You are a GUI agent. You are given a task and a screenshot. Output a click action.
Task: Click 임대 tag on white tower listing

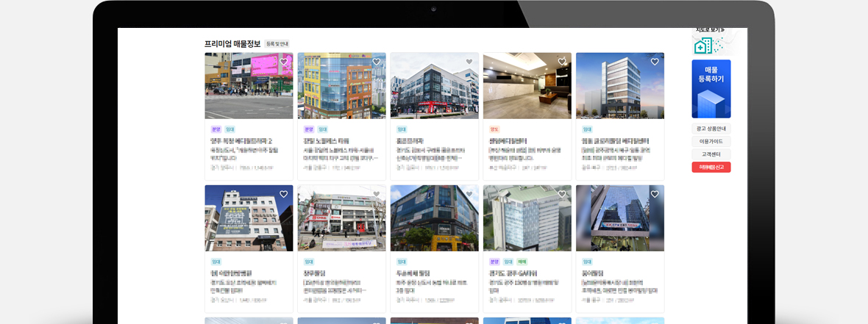click(x=587, y=129)
